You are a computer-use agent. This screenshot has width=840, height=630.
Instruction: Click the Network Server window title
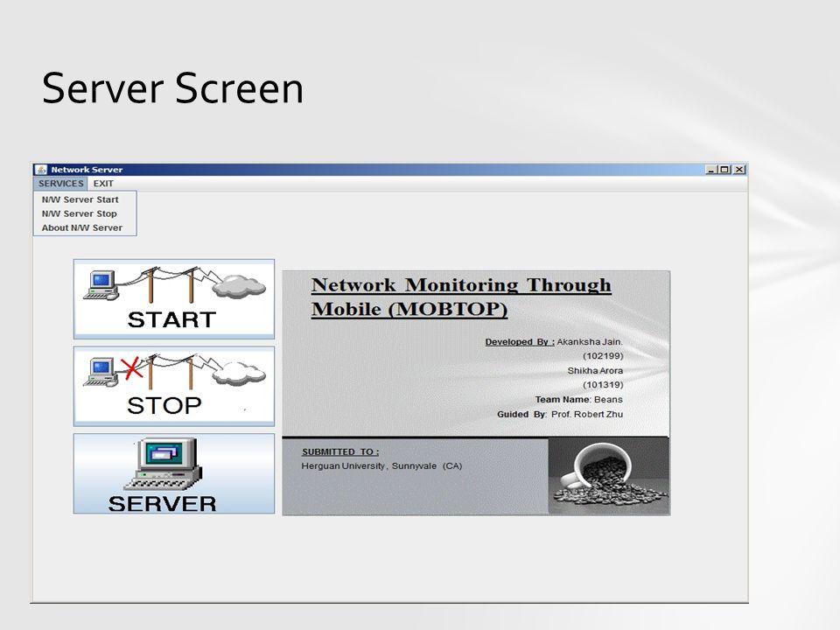[x=87, y=169]
